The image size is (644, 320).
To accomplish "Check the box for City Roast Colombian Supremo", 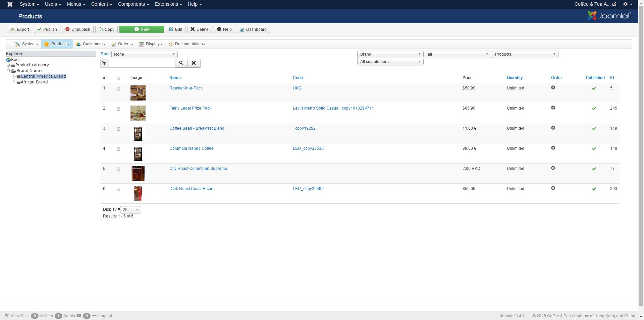I will coord(118,169).
